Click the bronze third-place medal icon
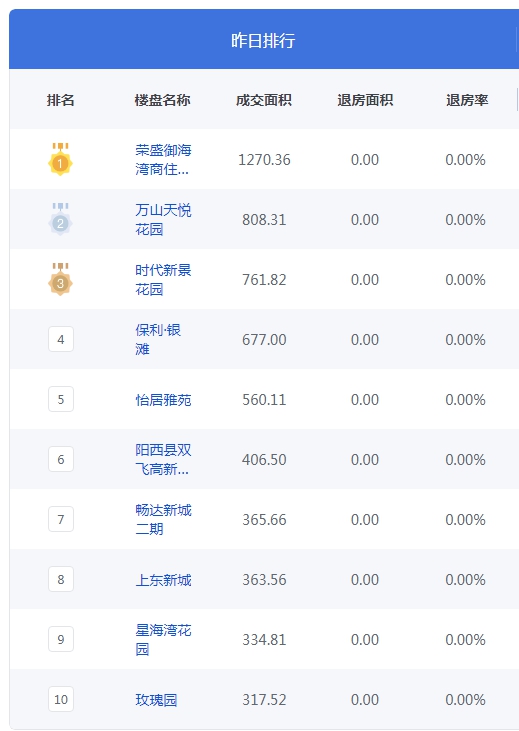The image size is (519, 731). [x=61, y=279]
